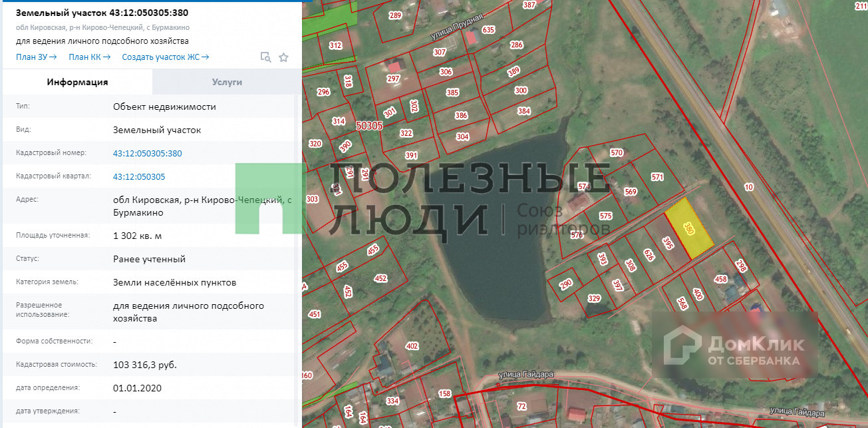Select parcel 320 on the map
Image resolution: width=868 pixels, height=428 pixels.
click(315, 144)
